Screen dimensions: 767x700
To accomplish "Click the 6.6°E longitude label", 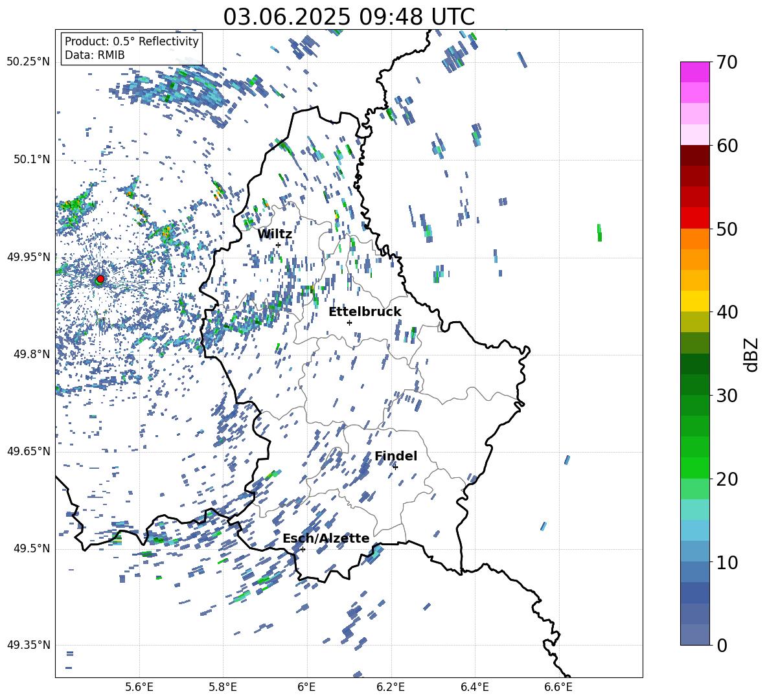I will pos(558,687).
